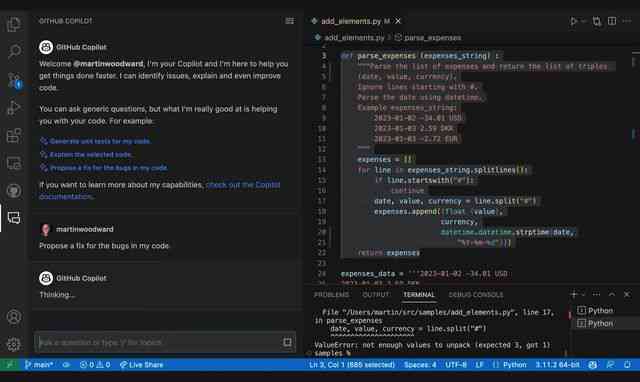Click the martinwoodward user avatar

click(46, 229)
